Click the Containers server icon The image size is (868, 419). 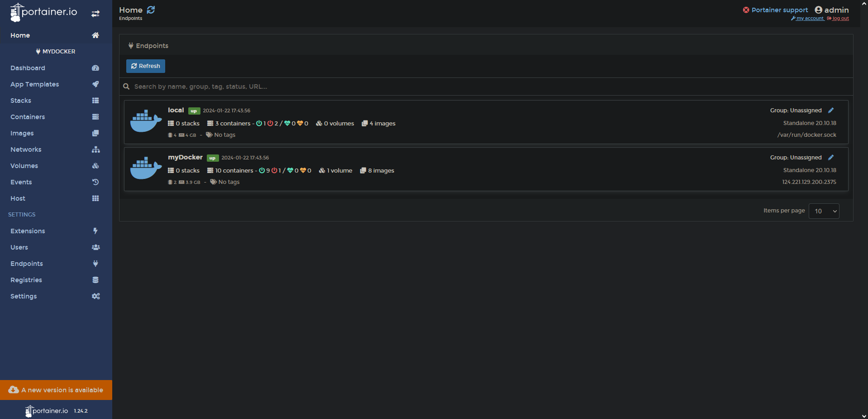click(95, 117)
